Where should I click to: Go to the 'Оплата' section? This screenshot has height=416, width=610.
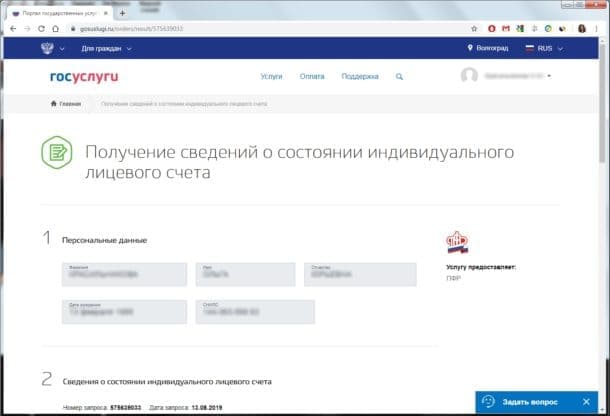point(312,76)
